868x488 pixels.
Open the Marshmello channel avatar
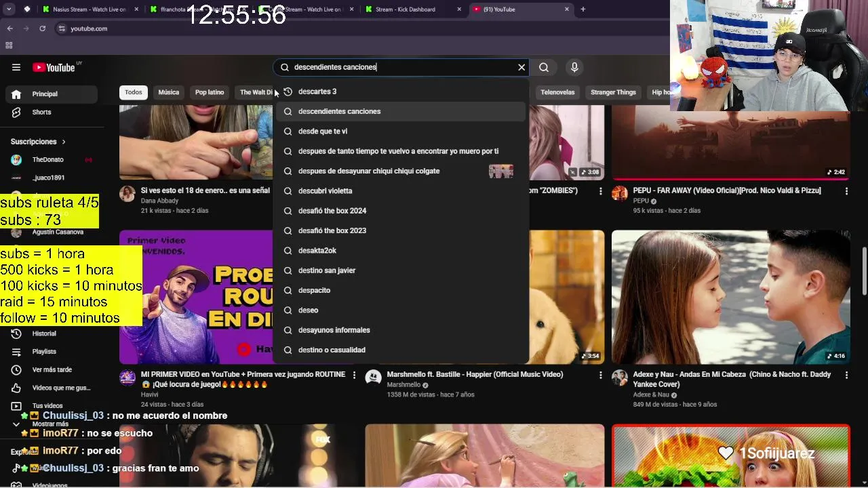pos(373,378)
